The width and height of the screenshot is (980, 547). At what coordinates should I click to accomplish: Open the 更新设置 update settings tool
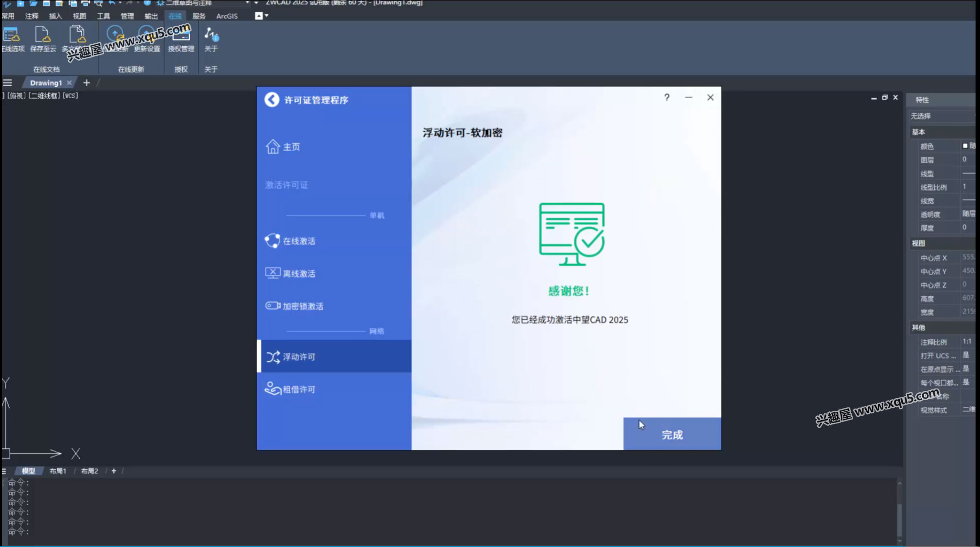tap(147, 39)
